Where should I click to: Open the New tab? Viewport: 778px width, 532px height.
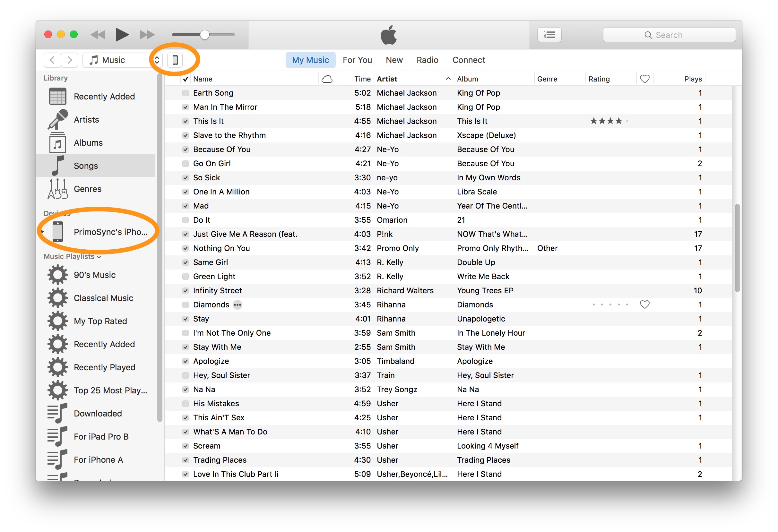(394, 60)
